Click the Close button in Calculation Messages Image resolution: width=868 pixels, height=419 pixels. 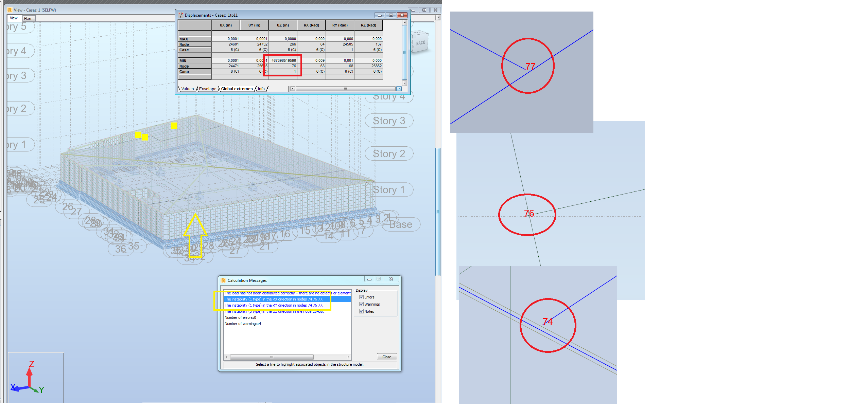[x=387, y=357]
